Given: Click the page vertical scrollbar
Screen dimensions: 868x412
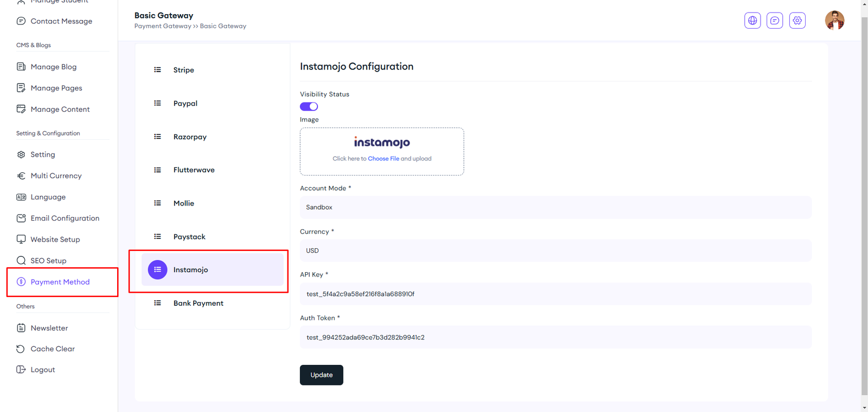Looking at the screenshot, I should pyautogui.click(x=864, y=206).
